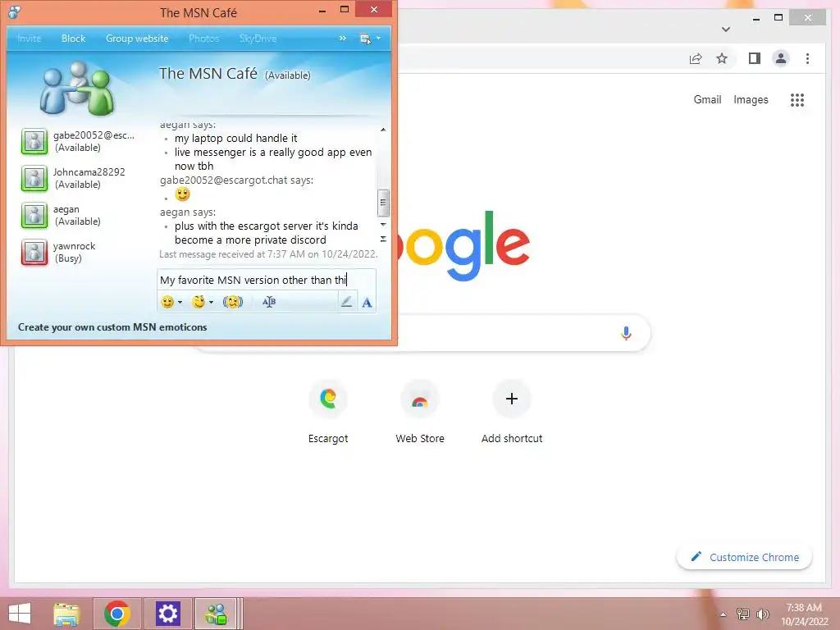Click Invite in Messenger toolbar
Image resolution: width=840 pixels, height=630 pixels.
tap(29, 39)
